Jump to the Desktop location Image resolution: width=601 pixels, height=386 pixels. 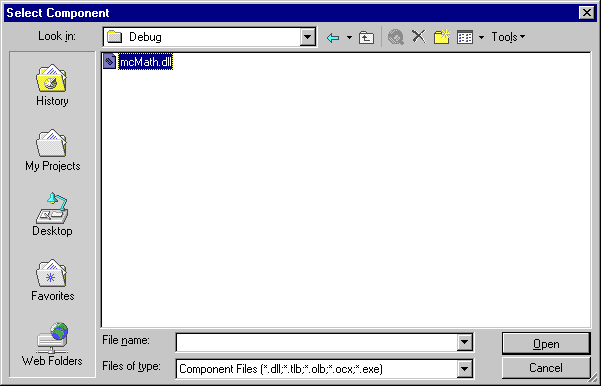tap(52, 215)
